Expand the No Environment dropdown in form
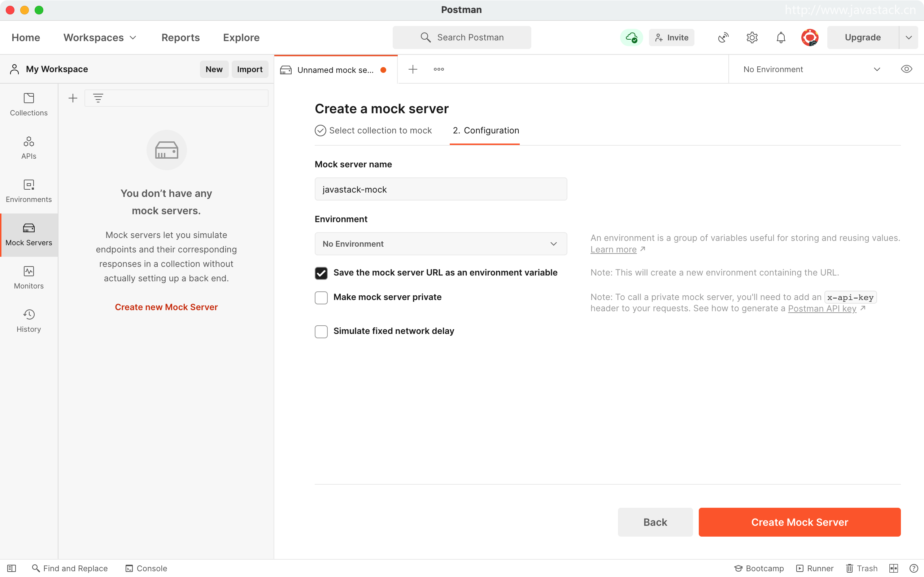Screen dimensions: 924x577 (x=441, y=244)
